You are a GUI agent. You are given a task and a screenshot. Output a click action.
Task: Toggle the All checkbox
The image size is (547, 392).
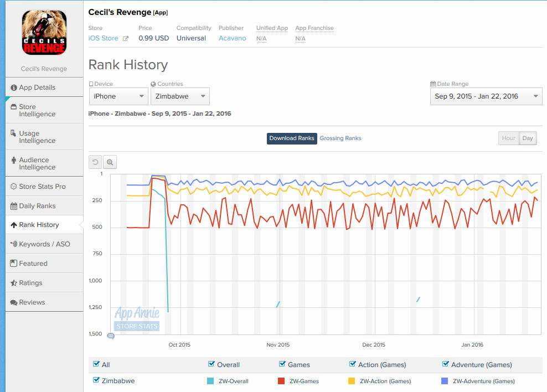(x=96, y=364)
